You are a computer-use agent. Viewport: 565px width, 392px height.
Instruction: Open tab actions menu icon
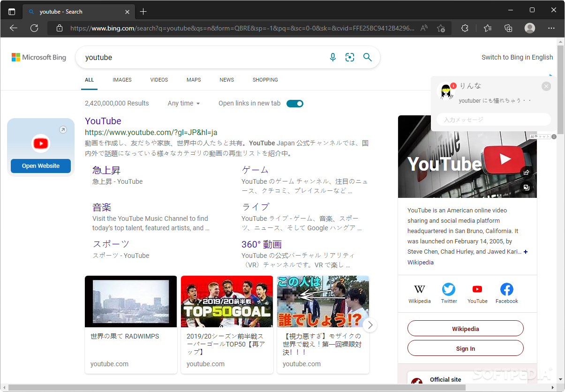coord(12,12)
